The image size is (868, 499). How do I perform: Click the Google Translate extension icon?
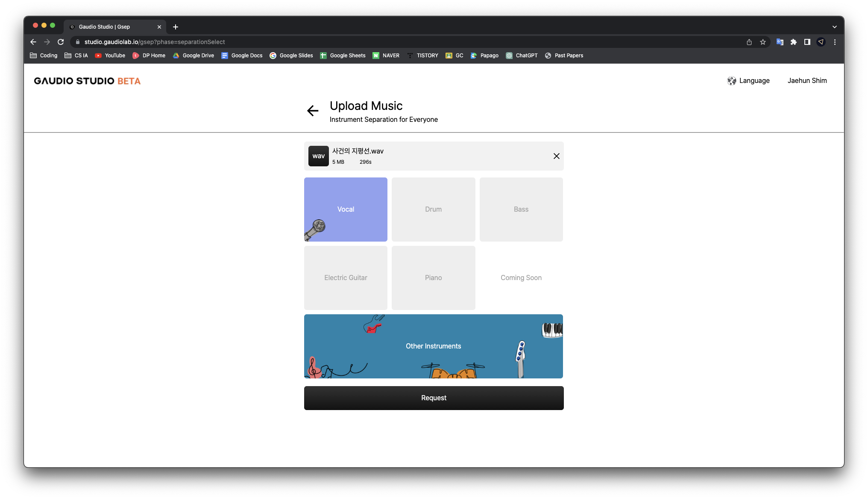(x=780, y=42)
